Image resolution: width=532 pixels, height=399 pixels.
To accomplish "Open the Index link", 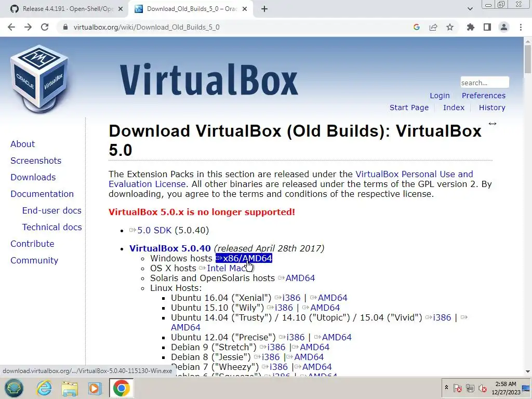I will point(454,108).
